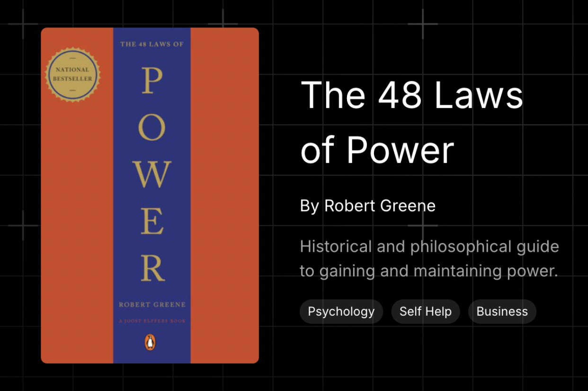
Task: Click the large gold letter P on cover
Action: [152, 81]
